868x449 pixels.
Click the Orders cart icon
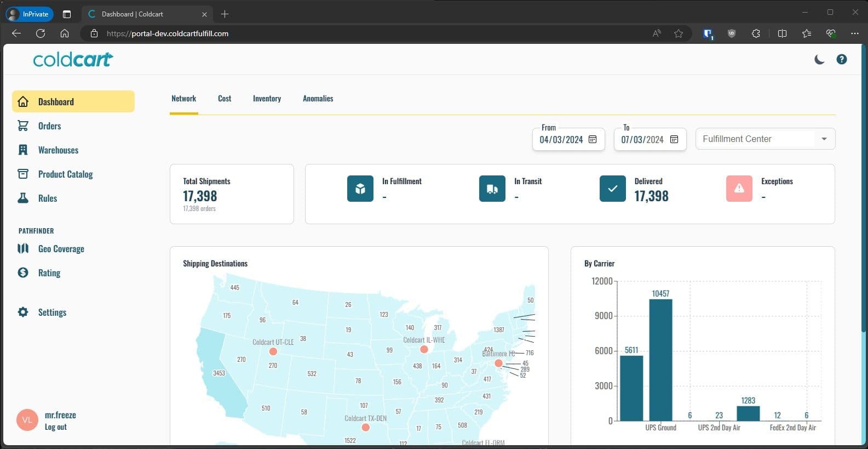tap(23, 126)
